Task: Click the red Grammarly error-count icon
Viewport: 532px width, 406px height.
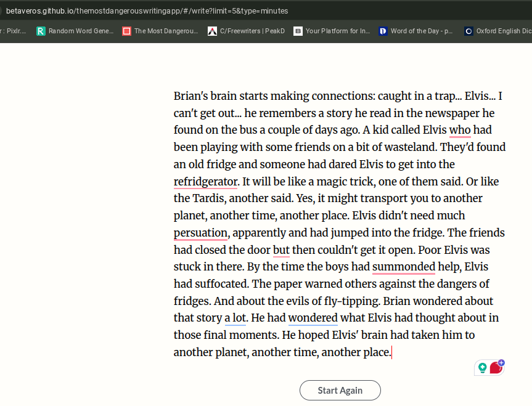Action: (x=496, y=368)
